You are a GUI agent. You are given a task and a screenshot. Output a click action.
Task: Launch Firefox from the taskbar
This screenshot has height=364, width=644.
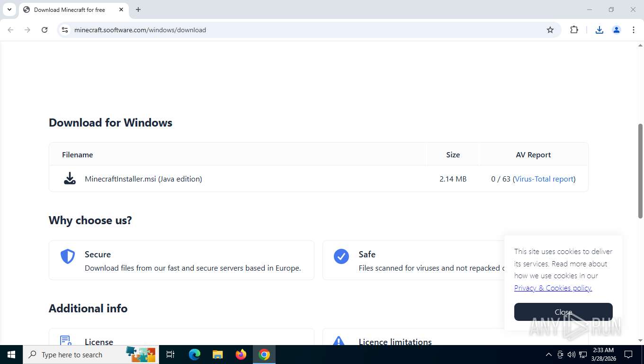coord(241,355)
